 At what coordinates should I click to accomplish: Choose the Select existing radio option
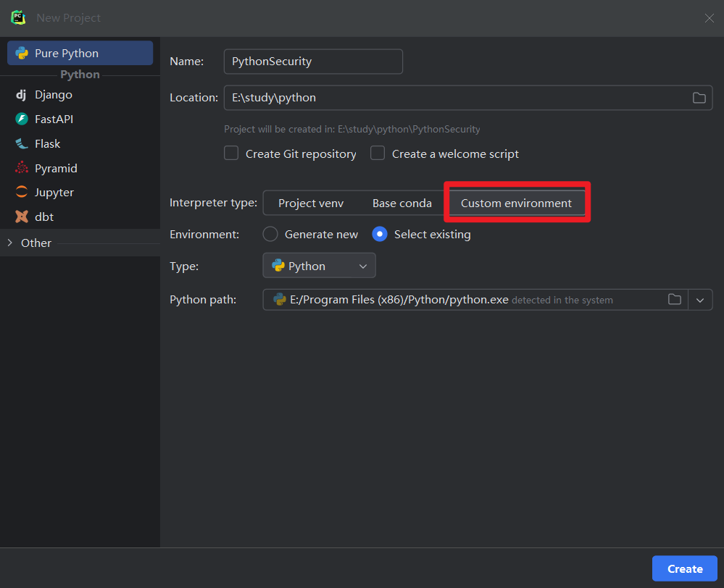[x=380, y=234]
